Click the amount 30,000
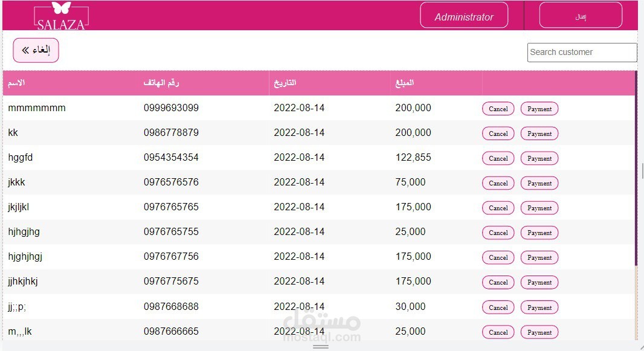 (410, 307)
